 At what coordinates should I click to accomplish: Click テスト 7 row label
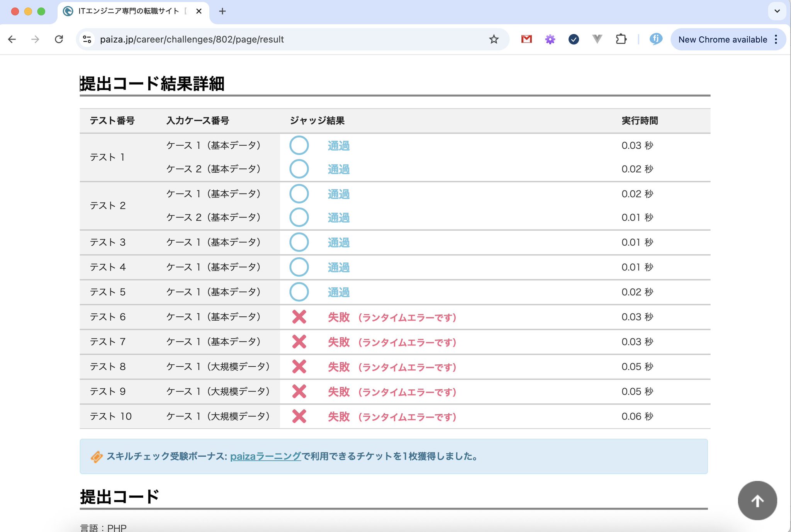[107, 342]
